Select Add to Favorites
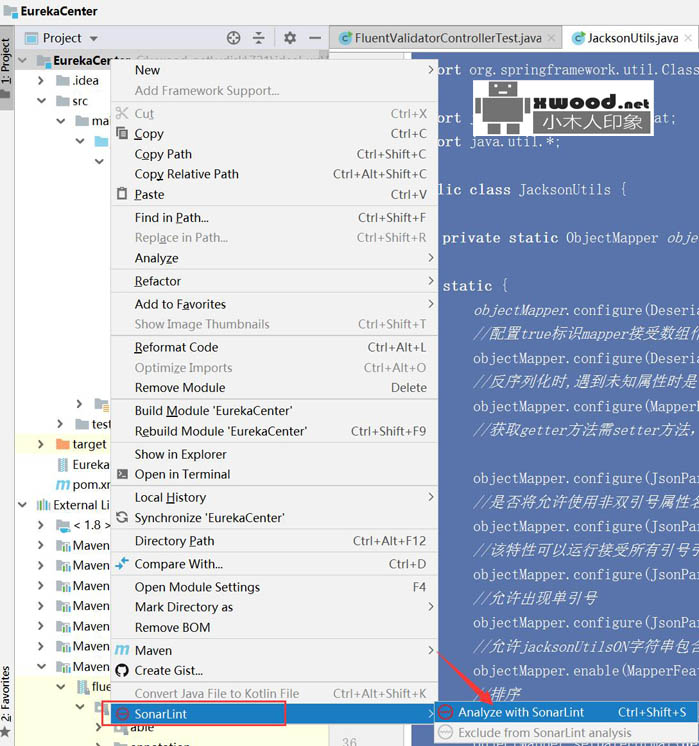 click(x=274, y=304)
